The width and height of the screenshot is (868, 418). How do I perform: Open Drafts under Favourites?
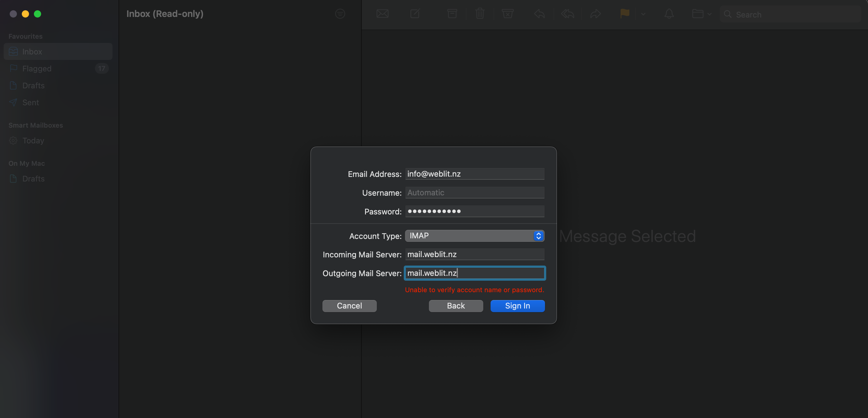pos(58,85)
